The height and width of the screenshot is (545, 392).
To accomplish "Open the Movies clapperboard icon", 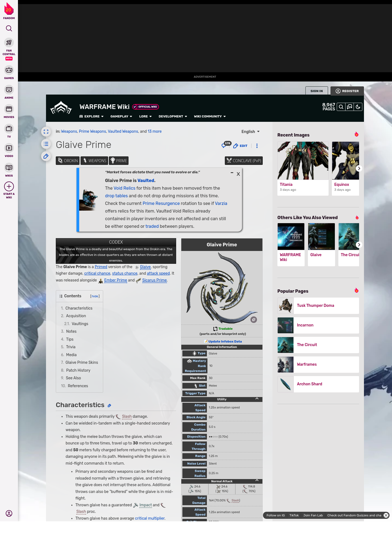I will click(9, 109).
